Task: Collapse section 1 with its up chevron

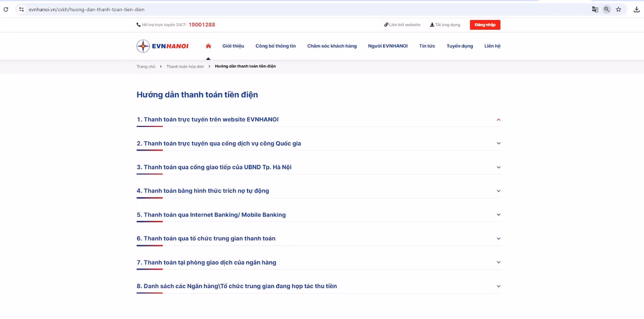Action: click(x=498, y=120)
